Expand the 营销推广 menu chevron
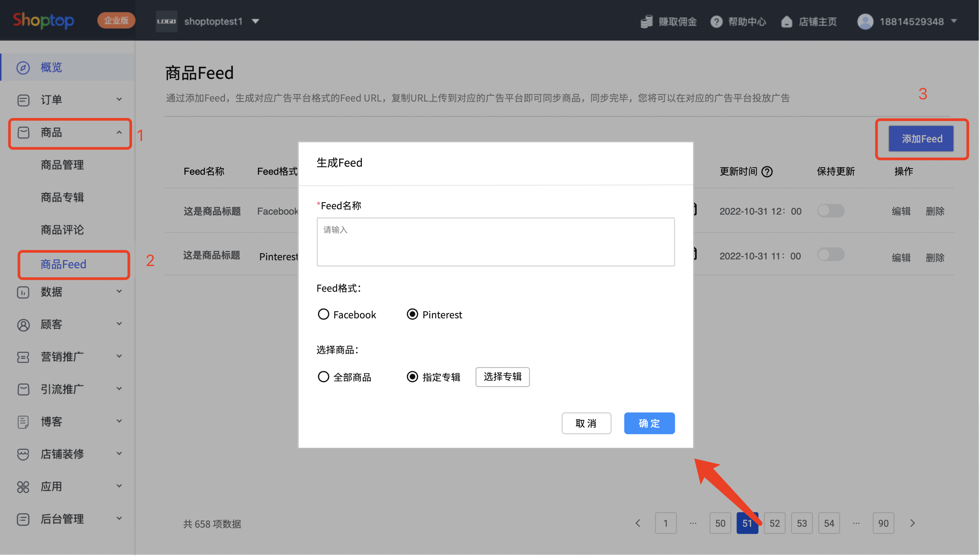Screen dimensions: 980x556 tap(119, 356)
